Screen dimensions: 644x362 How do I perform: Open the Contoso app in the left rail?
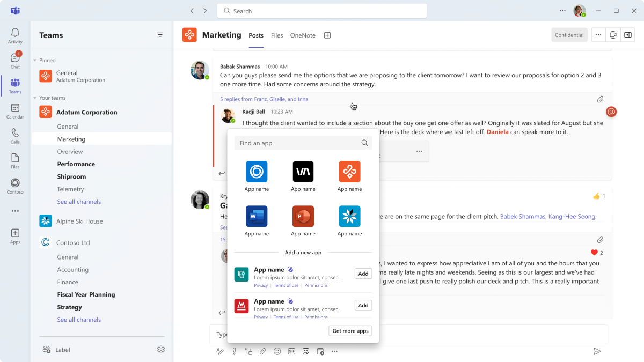point(15,186)
